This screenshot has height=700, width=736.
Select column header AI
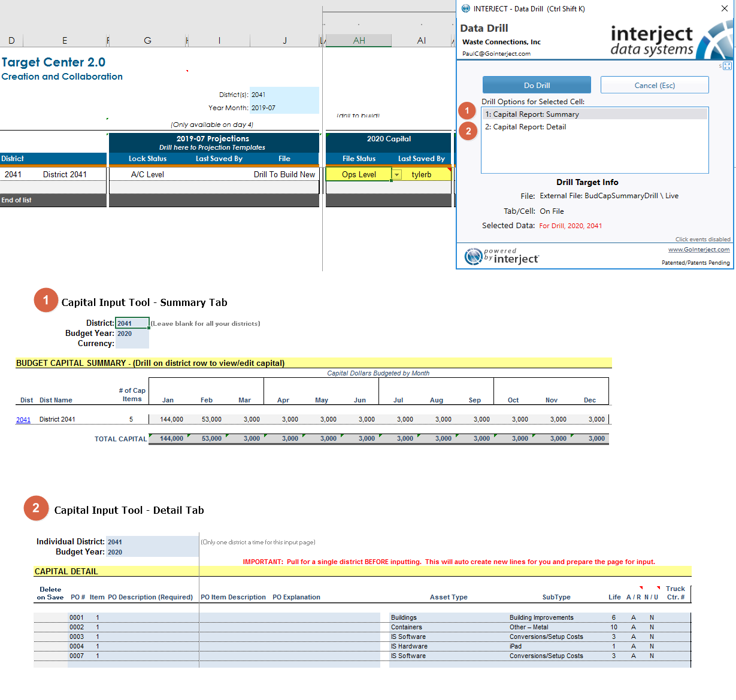point(422,41)
